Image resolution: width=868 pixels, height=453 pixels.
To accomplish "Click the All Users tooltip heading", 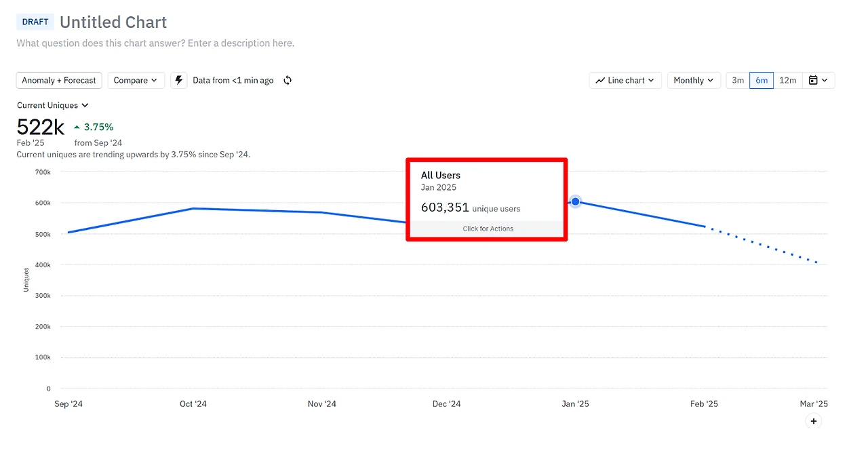I will (441, 175).
